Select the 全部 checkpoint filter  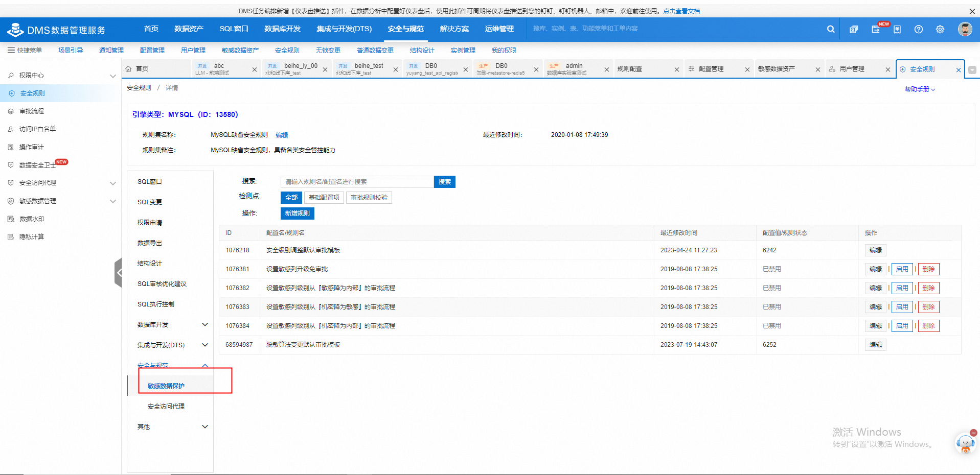coord(291,198)
